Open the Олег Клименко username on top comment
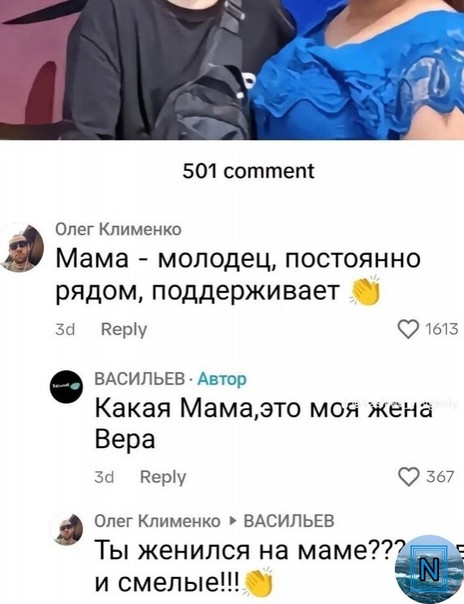464x604 pixels. coord(119,229)
